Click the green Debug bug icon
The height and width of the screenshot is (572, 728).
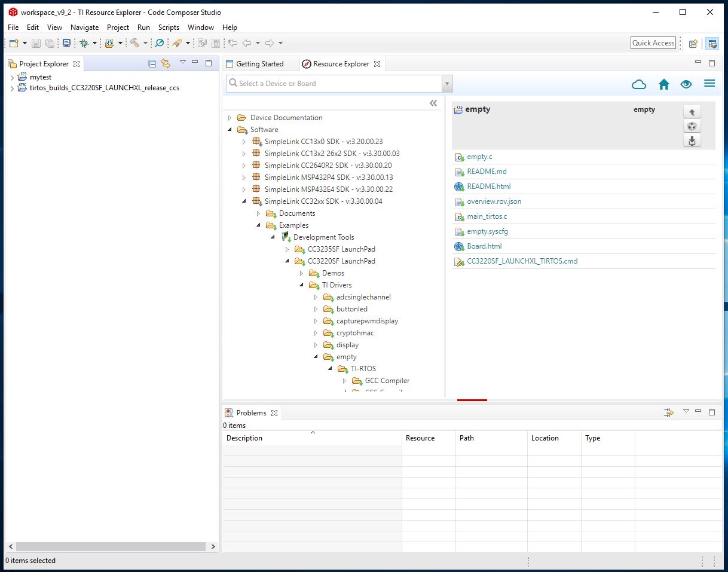click(x=84, y=43)
